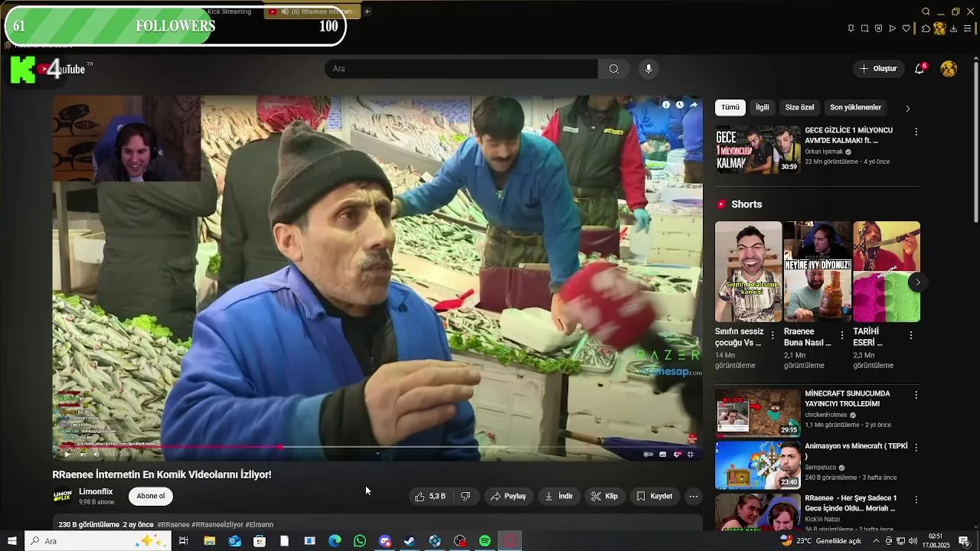Download the video with İndir
Image resolution: width=980 pixels, height=551 pixels.
(558, 497)
